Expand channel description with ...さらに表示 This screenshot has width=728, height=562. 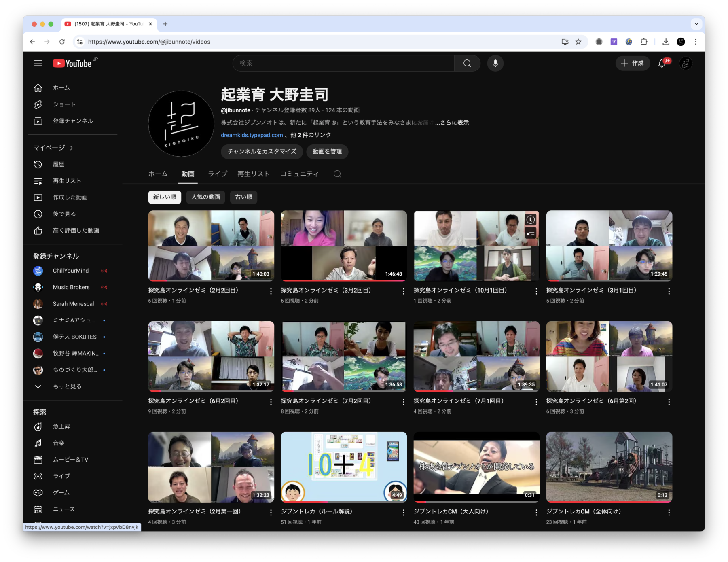452,123
